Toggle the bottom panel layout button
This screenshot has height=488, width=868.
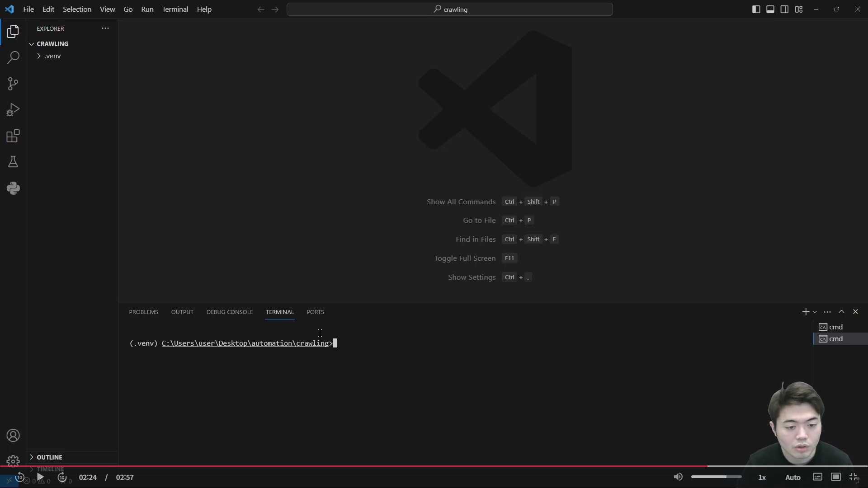[770, 9]
